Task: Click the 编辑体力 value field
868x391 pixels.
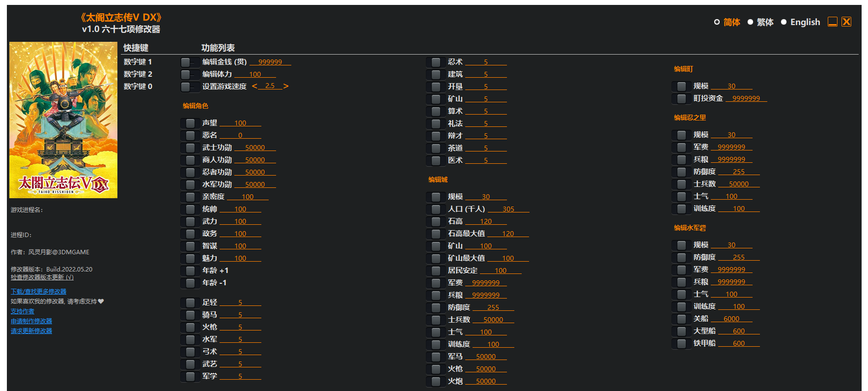Action: [255, 74]
